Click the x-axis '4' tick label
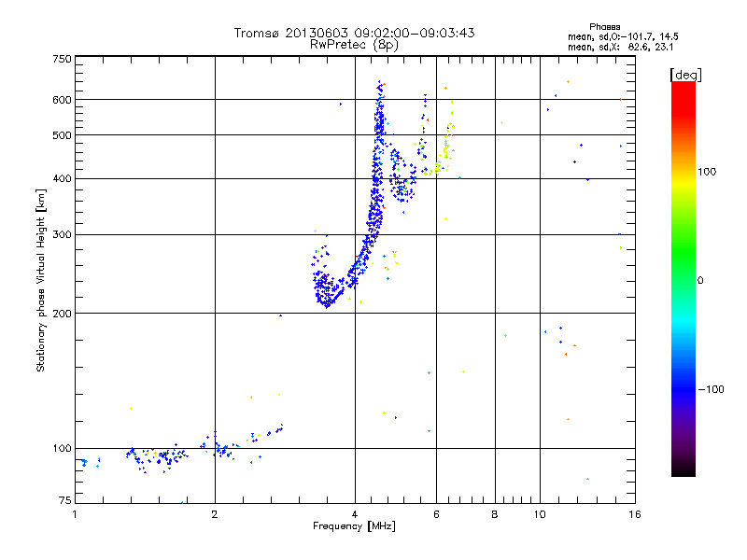 point(355,514)
